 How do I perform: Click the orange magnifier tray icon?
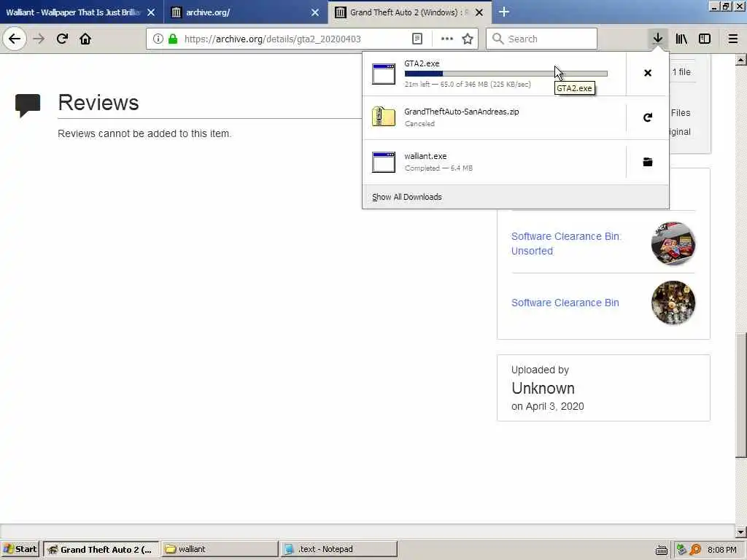point(695,550)
